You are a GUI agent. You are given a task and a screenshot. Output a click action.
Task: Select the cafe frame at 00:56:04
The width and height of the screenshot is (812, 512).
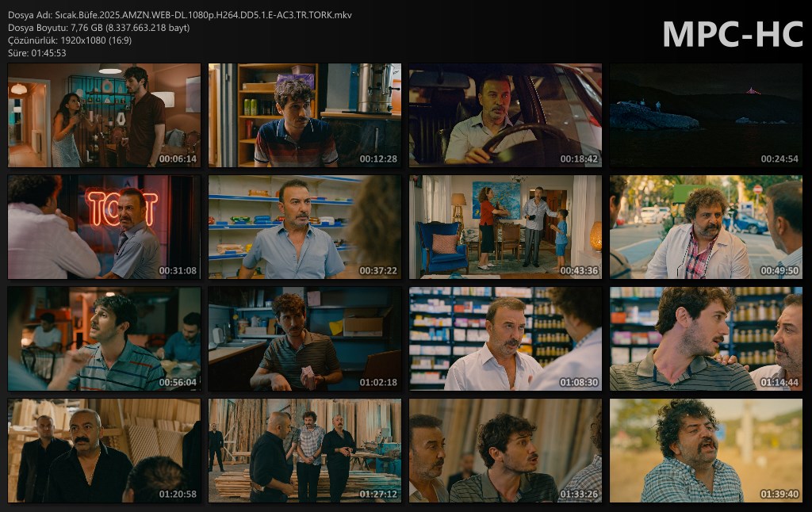(104, 338)
